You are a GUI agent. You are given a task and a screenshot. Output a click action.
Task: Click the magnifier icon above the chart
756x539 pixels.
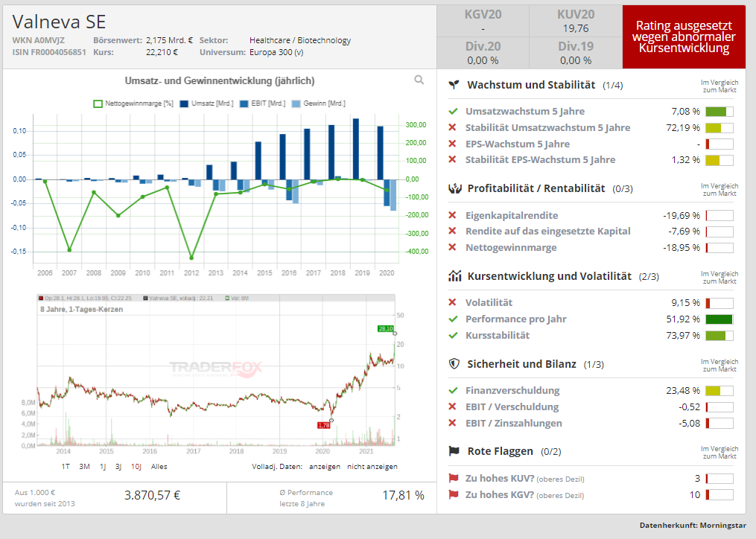click(x=419, y=80)
